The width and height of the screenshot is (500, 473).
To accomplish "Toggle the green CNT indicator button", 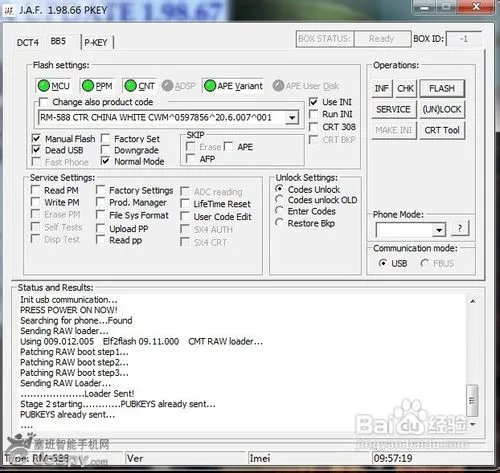I will click(139, 86).
